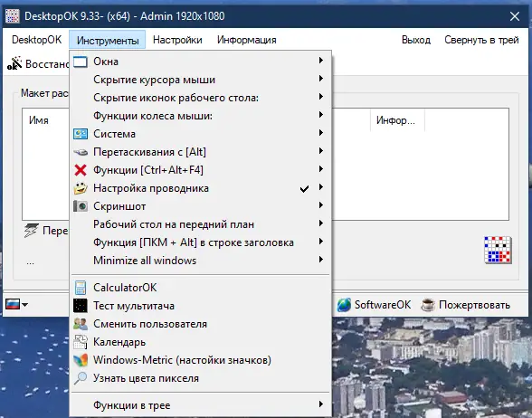This screenshot has width=532, height=418.
Task: Expand the Minimize all windows submenu
Action: coord(200,261)
